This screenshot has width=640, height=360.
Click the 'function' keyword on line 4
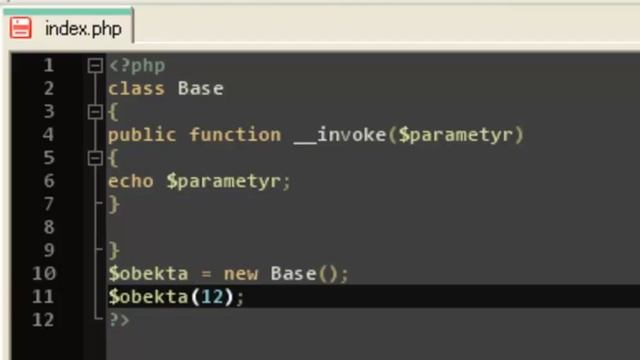coord(235,135)
